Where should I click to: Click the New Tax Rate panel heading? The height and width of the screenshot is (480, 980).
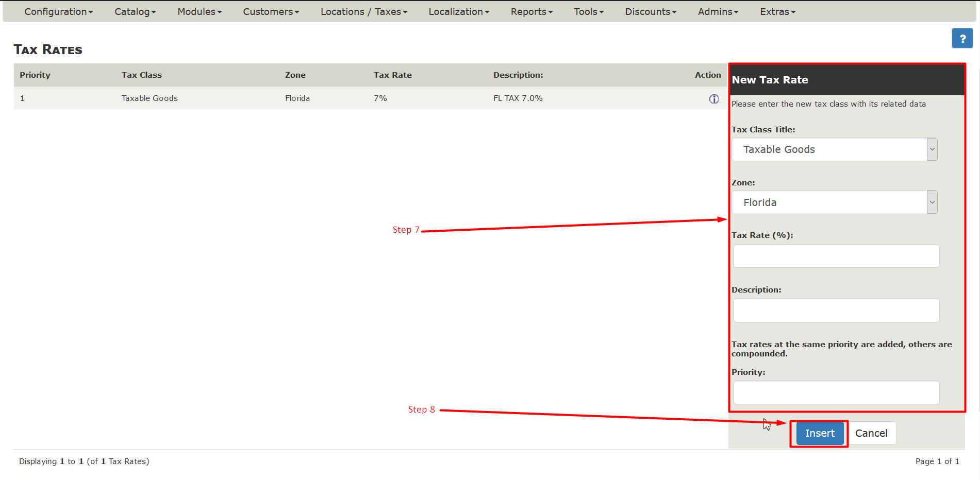pos(770,80)
